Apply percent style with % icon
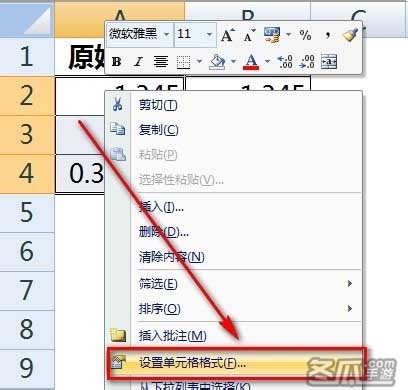This screenshot has height=390, width=408. click(x=305, y=35)
